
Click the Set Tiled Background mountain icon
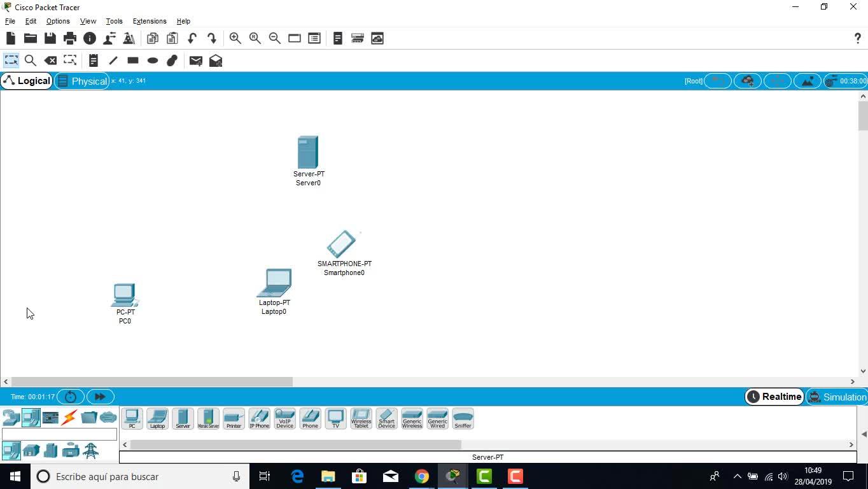808,81
